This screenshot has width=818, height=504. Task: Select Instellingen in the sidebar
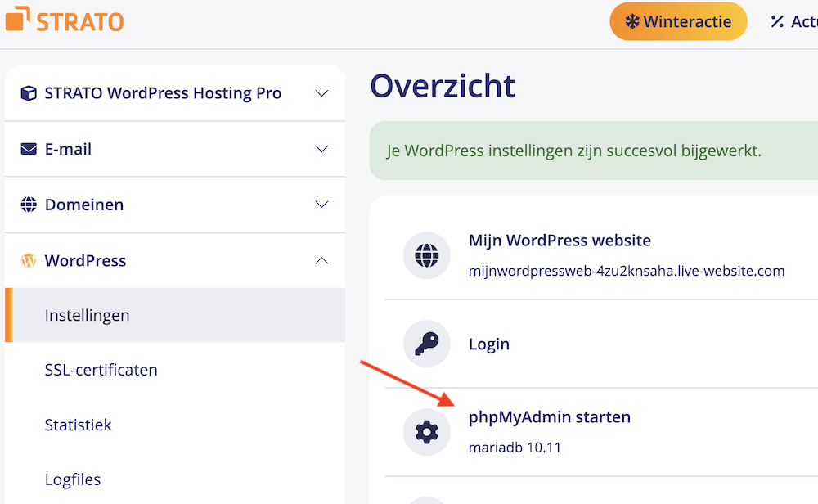tap(86, 314)
